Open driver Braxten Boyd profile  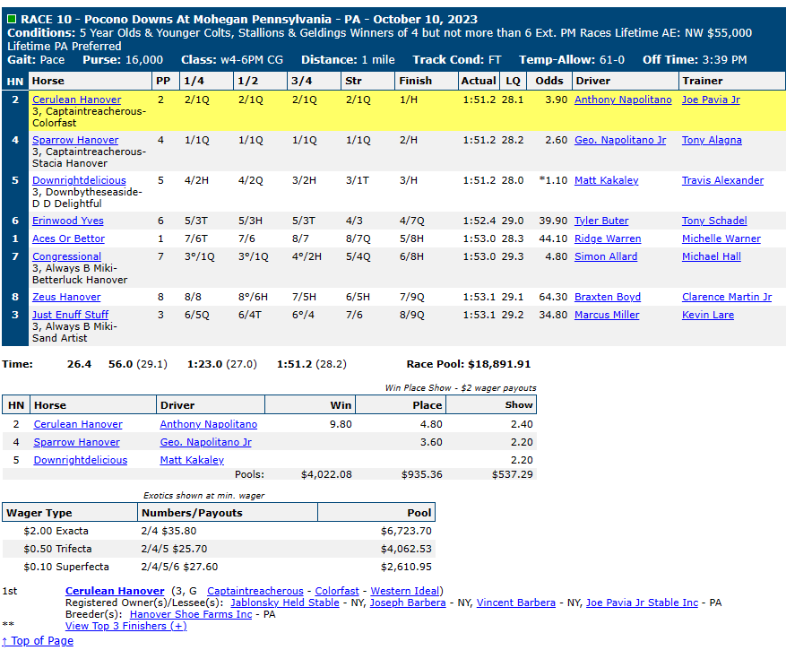coord(608,297)
